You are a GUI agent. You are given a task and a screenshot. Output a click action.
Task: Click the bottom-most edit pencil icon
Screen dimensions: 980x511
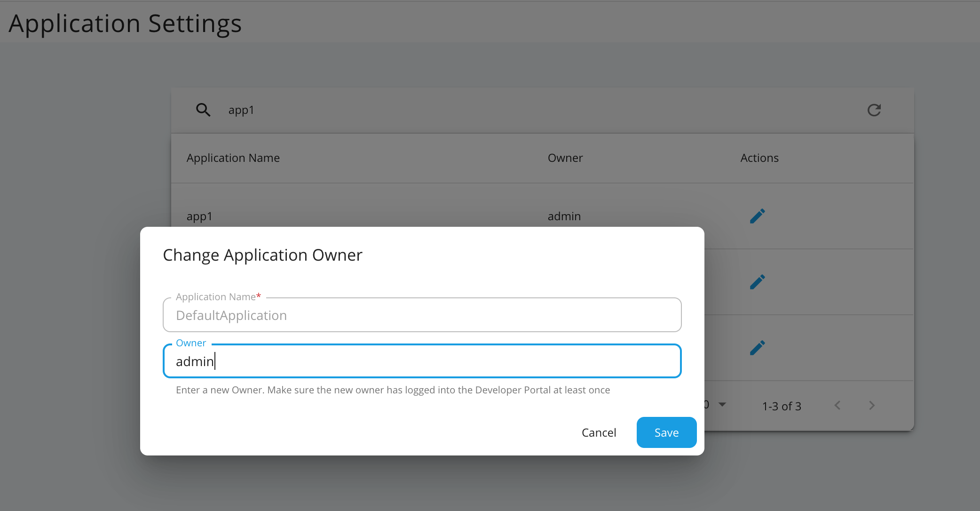[757, 347]
